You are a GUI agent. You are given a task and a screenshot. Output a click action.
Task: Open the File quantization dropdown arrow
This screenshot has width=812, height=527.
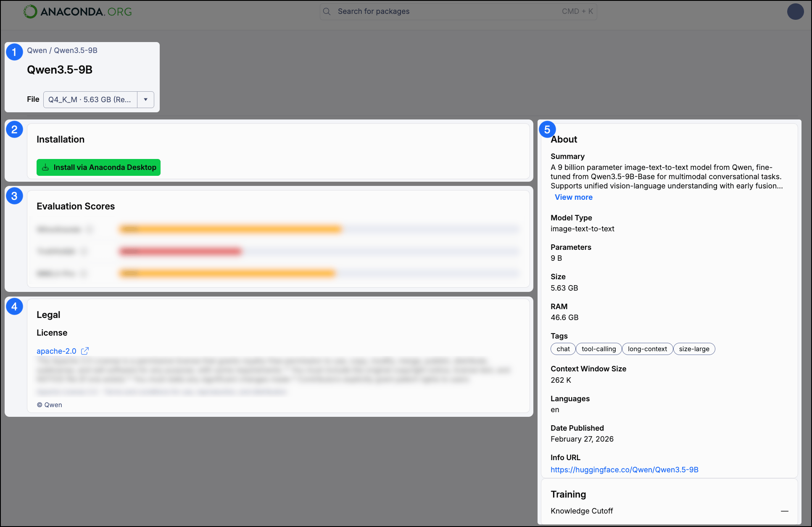click(146, 100)
